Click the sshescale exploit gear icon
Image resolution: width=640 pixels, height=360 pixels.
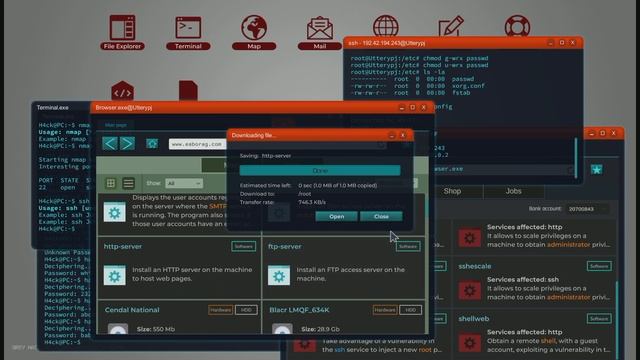click(470, 291)
